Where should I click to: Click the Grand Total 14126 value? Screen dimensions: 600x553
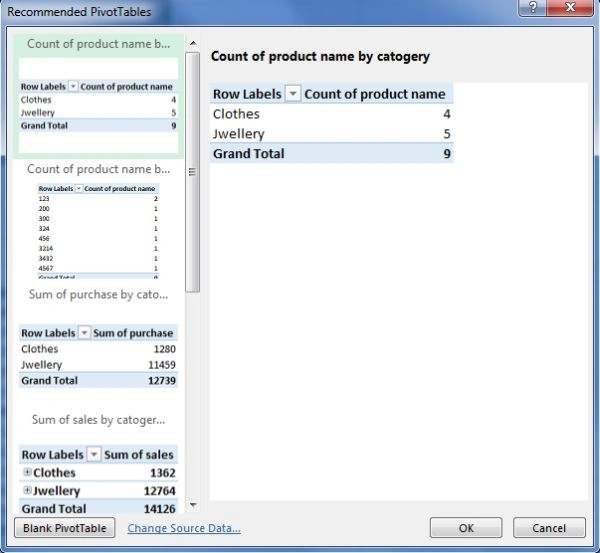pyautogui.click(x=160, y=509)
